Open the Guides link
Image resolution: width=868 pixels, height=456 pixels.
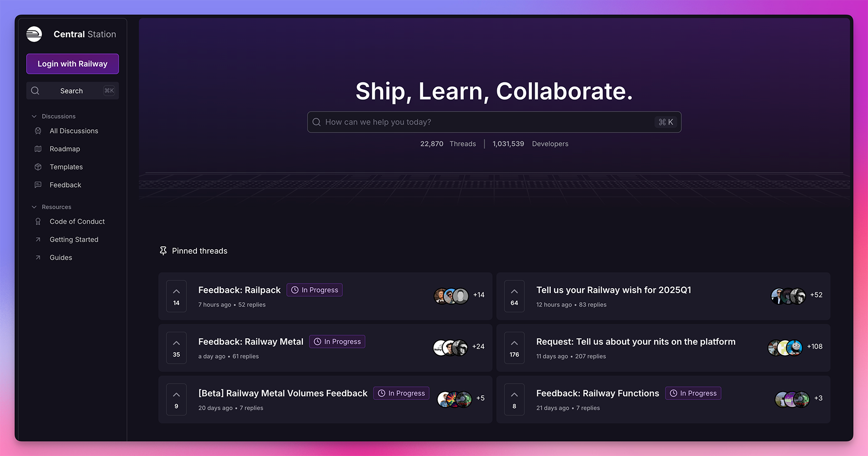coord(61,257)
